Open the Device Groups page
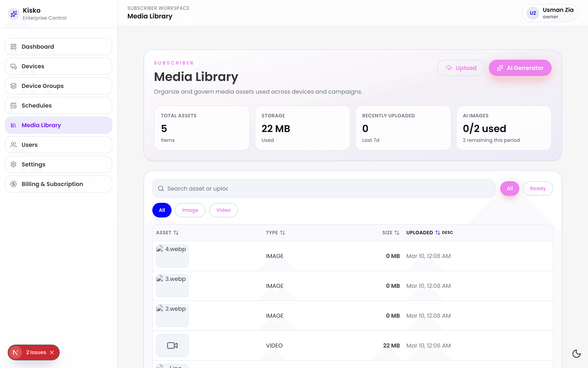Viewport: 588px width, 368px height. point(59,86)
